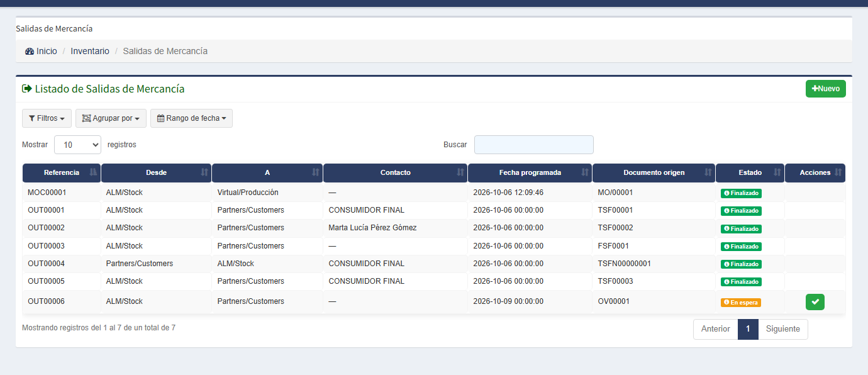868x375 pixels.
Task: Click the Finalizado badge in MOC00001 row
Action: tap(741, 193)
